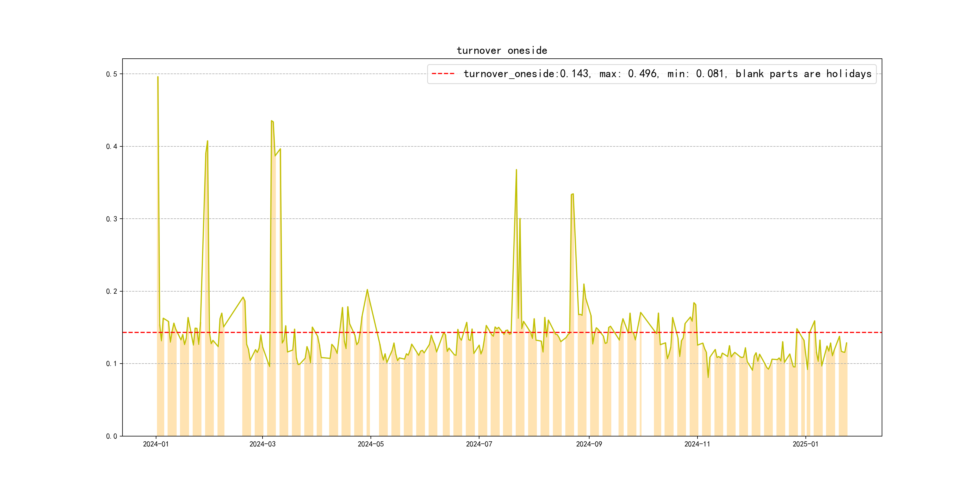Click the 2024-09 x-axis label
Image resolution: width=980 pixels, height=490 pixels.
click(589, 444)
